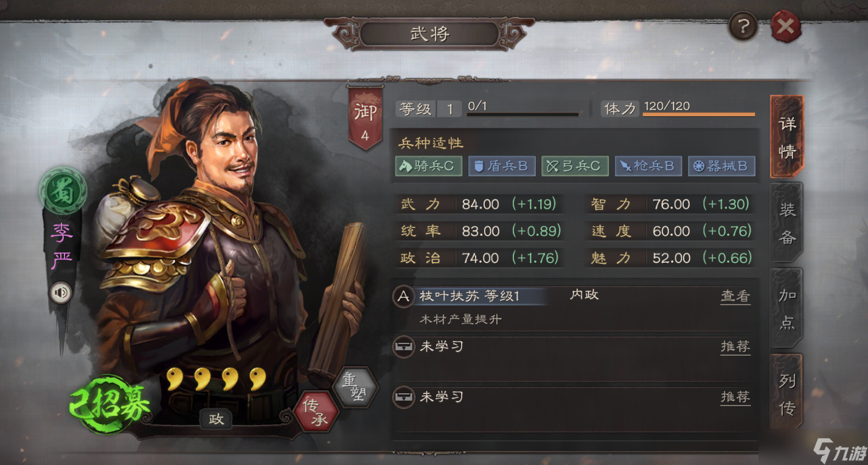The width and height of the screenshot is (868, 465).
Task: Tap the 骑兵C troop aptitude tag
Action: point(428,166)
